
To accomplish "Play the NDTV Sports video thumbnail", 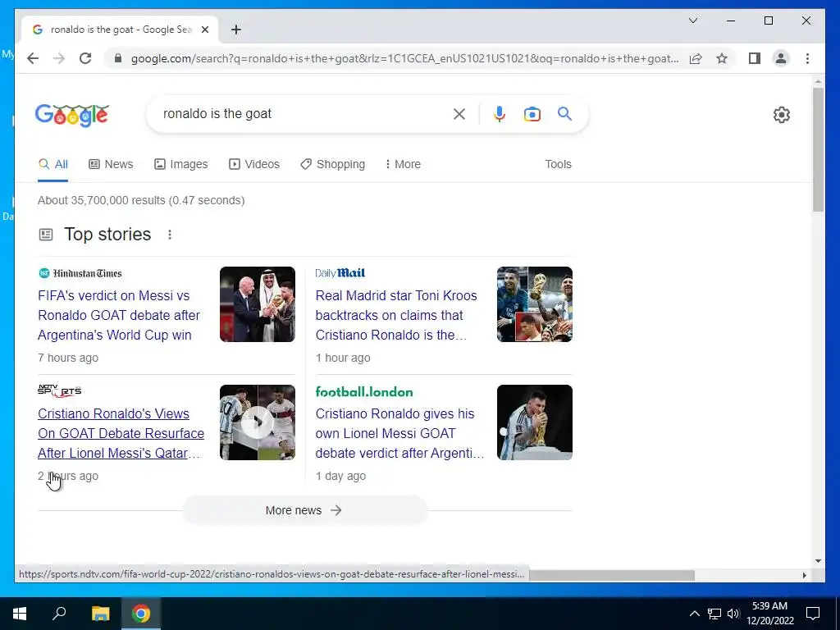I will coord(257,422).
